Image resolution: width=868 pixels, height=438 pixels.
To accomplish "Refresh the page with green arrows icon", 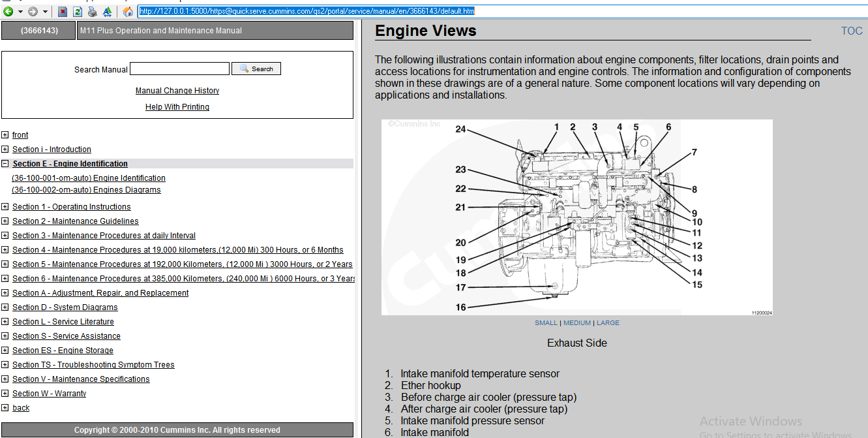I will coord(78,11).
